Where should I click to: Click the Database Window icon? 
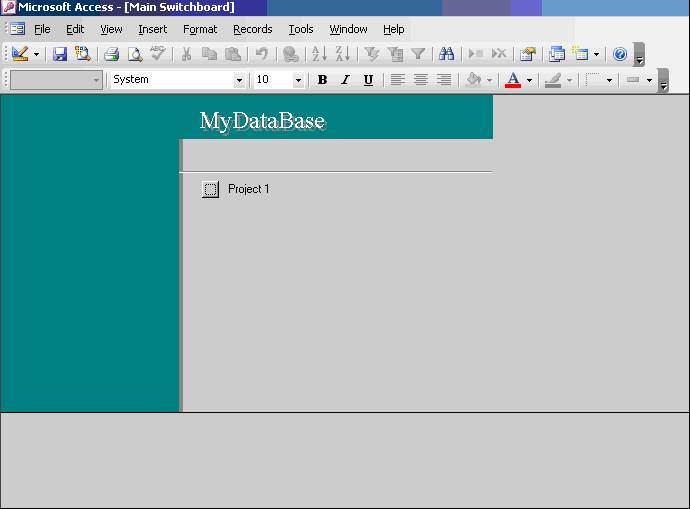557,54
